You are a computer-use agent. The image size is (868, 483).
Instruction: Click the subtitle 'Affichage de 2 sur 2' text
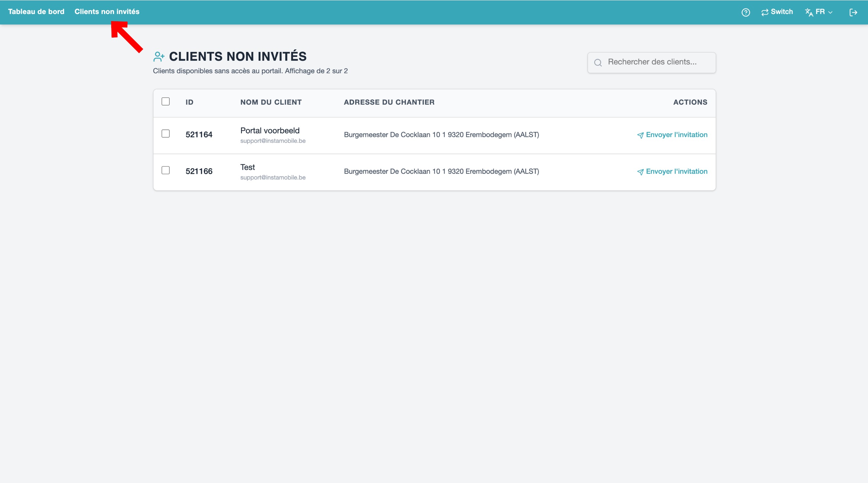[316, 71]
